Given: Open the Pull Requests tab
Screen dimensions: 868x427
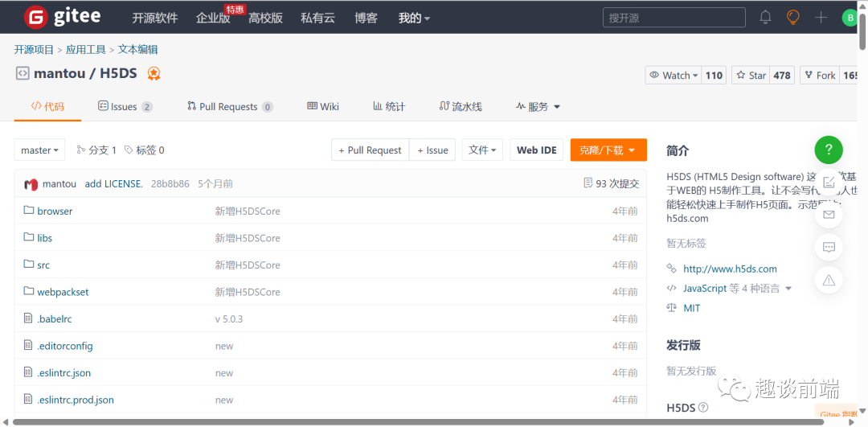Looking at the screenshot, I should pyautogui.click(x=231, y=106).
